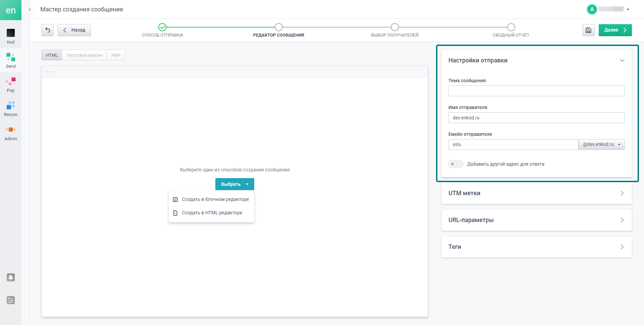Screen dimensions: 644x325
Task: Open the Kod module
Action: (11, 36)
